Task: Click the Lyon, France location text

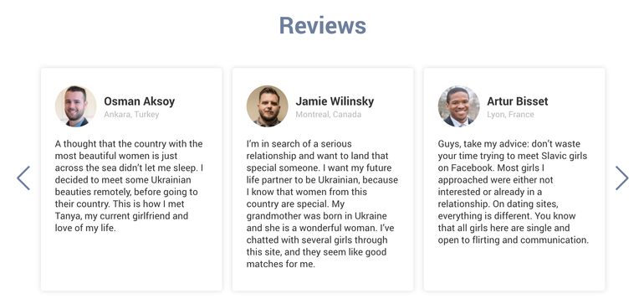Action: pos(510,115)
